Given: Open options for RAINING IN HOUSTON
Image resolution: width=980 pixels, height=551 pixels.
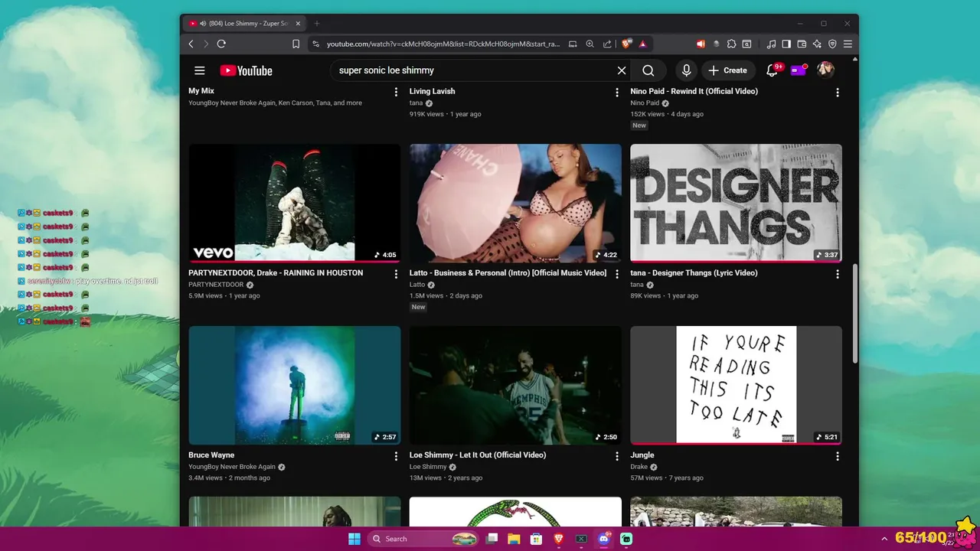Looking at the screenshot, I should click(396, 274).
